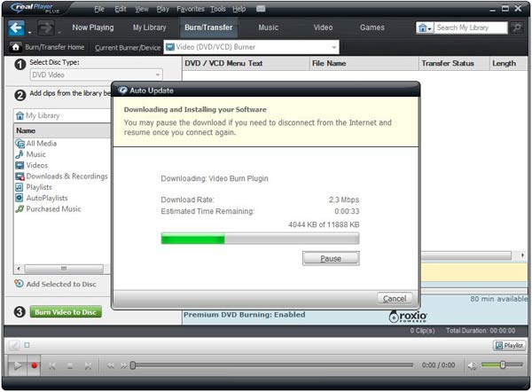Cancel the Auto Update dialog

click(x=395, y=298)
